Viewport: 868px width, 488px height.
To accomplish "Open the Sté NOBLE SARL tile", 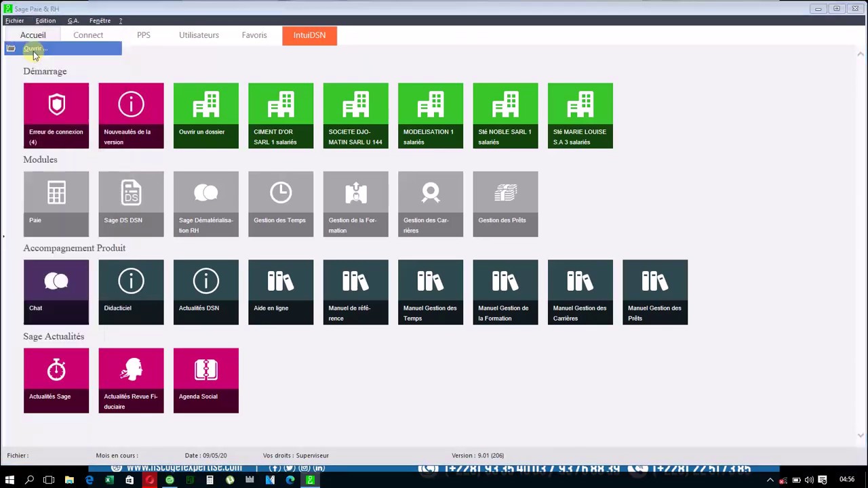I will [505, 116].
